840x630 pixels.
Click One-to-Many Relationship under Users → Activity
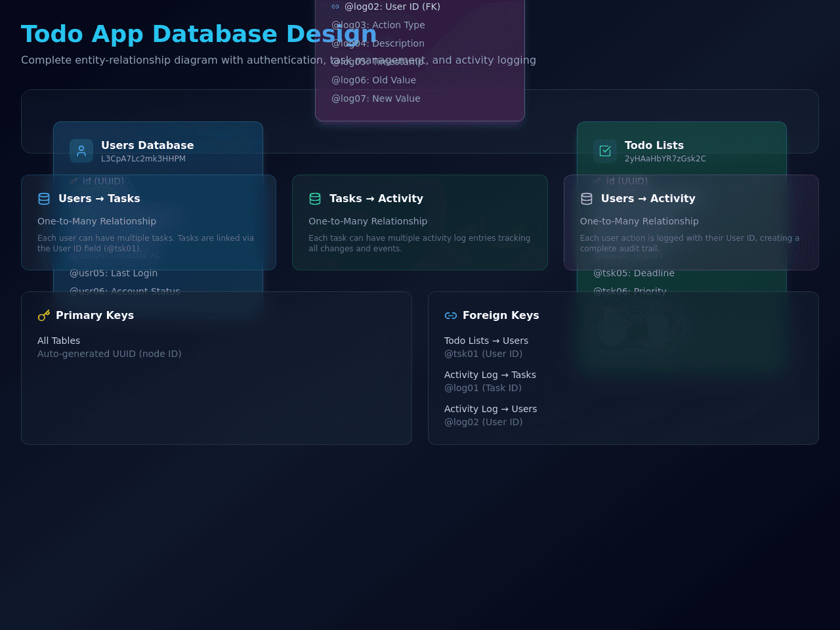639,221
